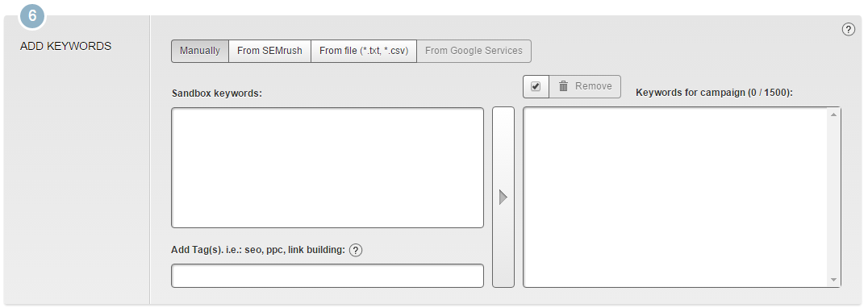Open help tooltip next to Add Tag(s) label
The image size is (868, 308).
[356, 251]
